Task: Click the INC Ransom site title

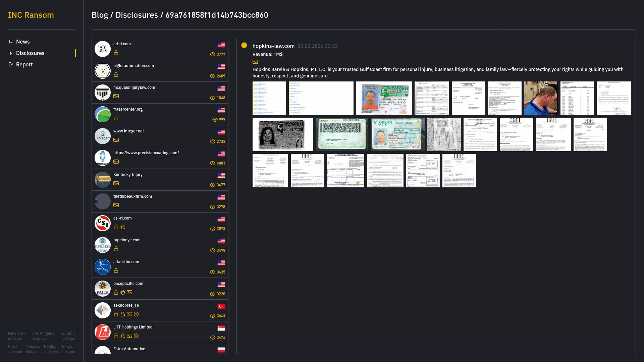Action: [31, 15]
